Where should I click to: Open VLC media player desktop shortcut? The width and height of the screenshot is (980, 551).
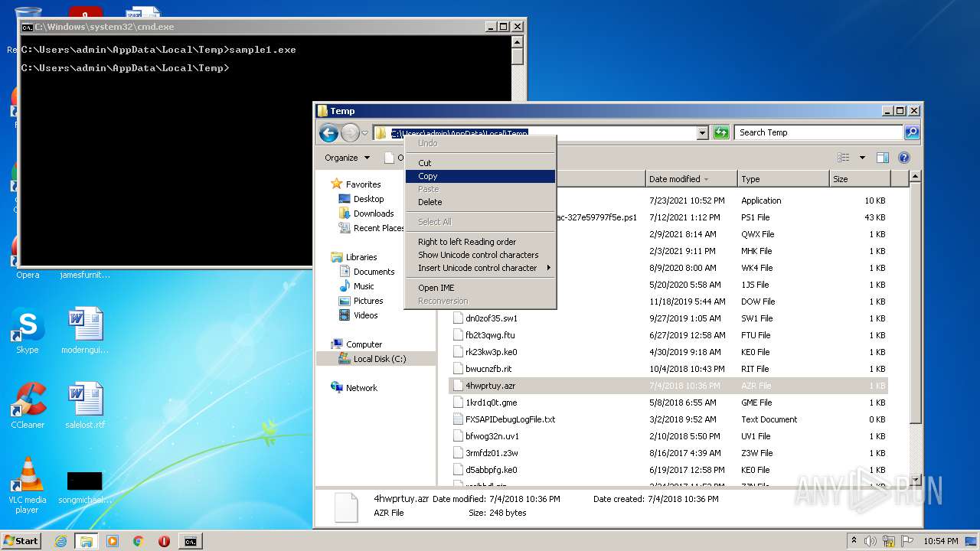[28, 485]
